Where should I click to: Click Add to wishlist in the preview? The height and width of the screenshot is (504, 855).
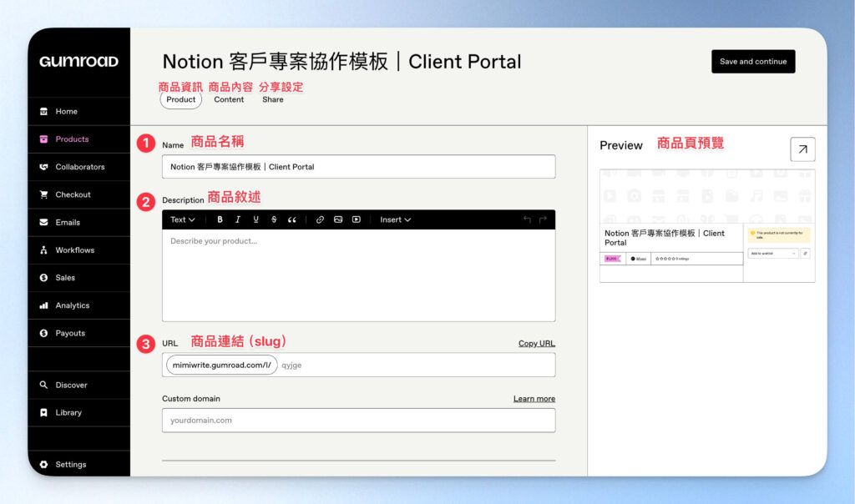772,254
